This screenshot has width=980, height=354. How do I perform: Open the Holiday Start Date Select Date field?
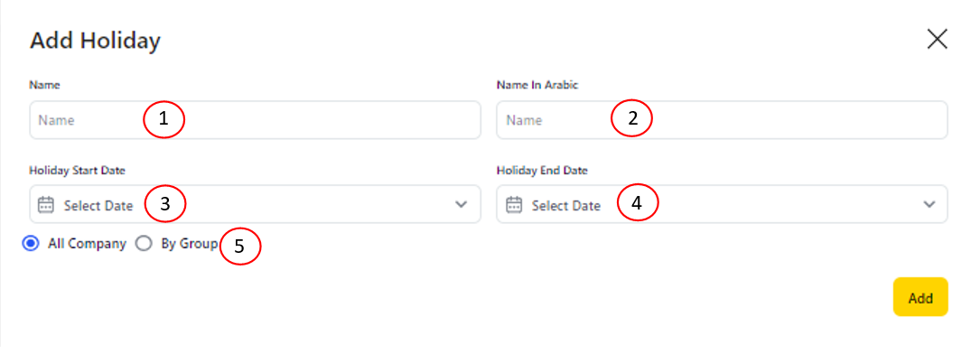(255, 204)
